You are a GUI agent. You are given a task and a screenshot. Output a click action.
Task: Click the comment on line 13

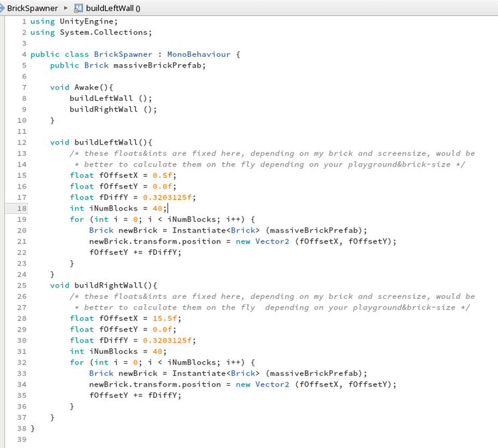pos(272,154)
